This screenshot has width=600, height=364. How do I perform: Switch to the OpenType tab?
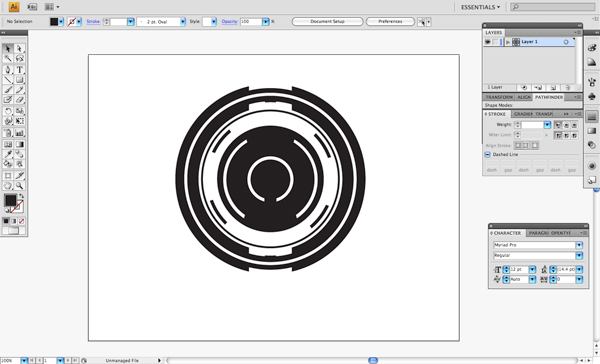coord(561,233)
